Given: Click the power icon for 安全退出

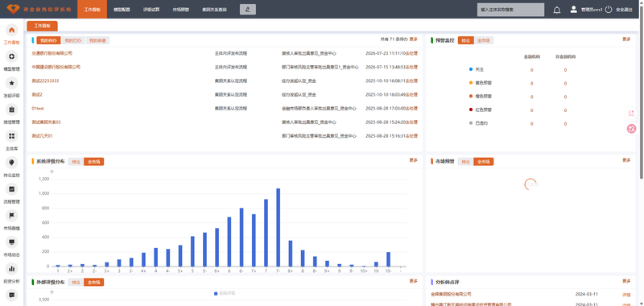Looking at the screenshot, I should 609,10.
